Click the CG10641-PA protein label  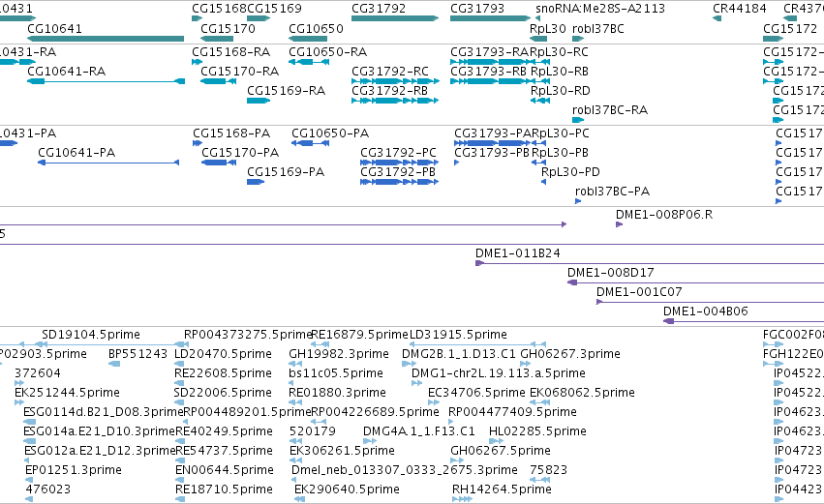click(x=76, y=152)
